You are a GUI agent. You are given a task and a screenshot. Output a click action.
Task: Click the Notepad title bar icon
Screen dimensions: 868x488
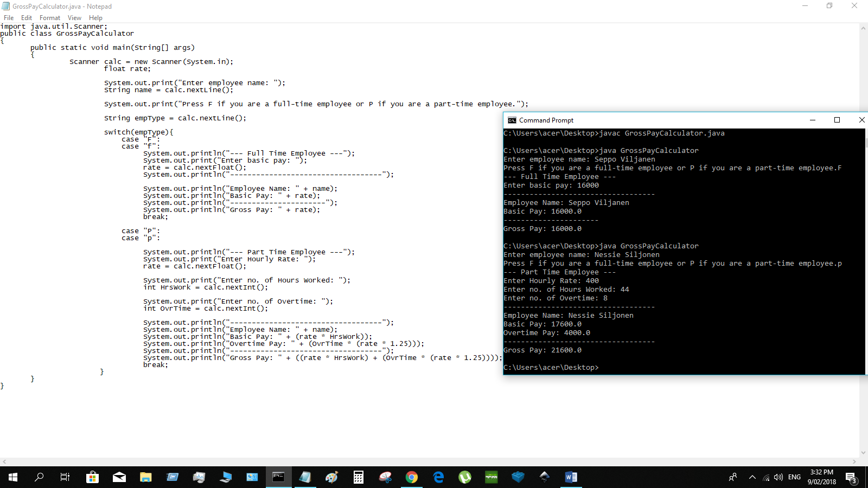click(x=6, y=7)
